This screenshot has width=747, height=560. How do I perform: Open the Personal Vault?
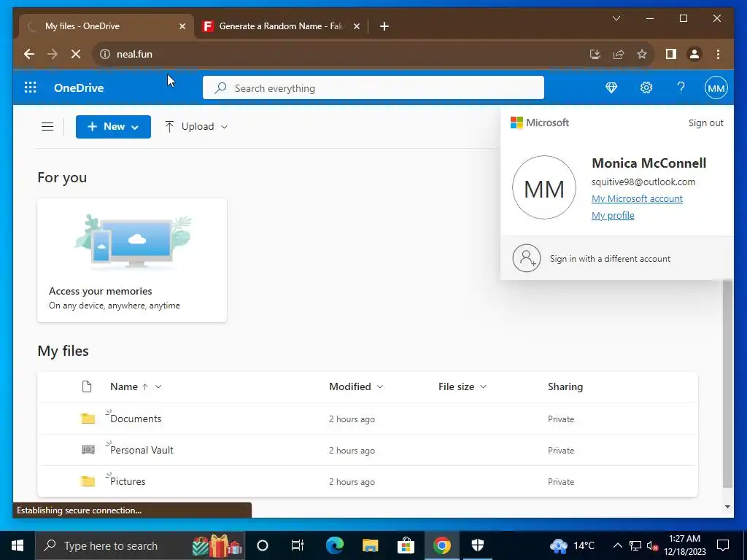[x=142, y=450]
